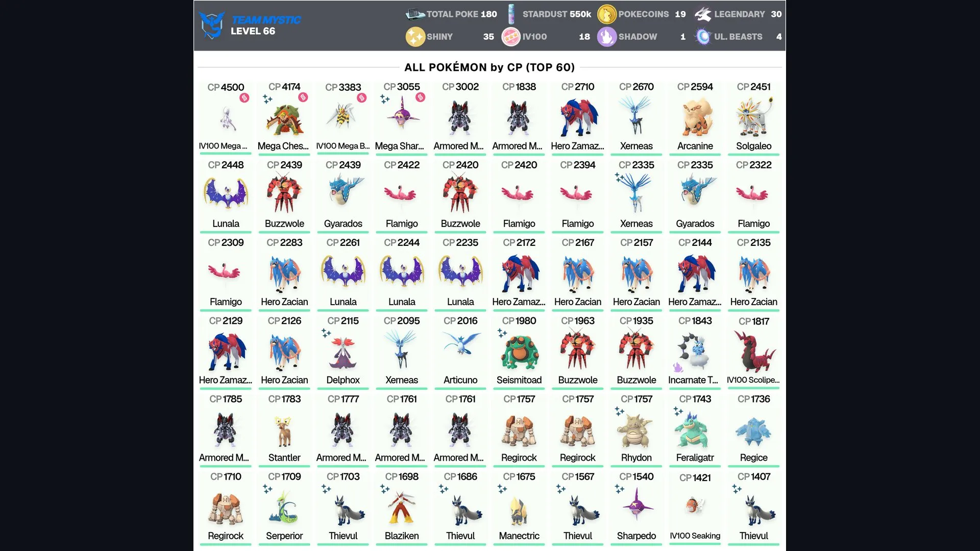Viewport: 980px width, 551px height.
Task: Click the Shiny sparkle icon
Action: pyautogui.click(x=415, y=37)
